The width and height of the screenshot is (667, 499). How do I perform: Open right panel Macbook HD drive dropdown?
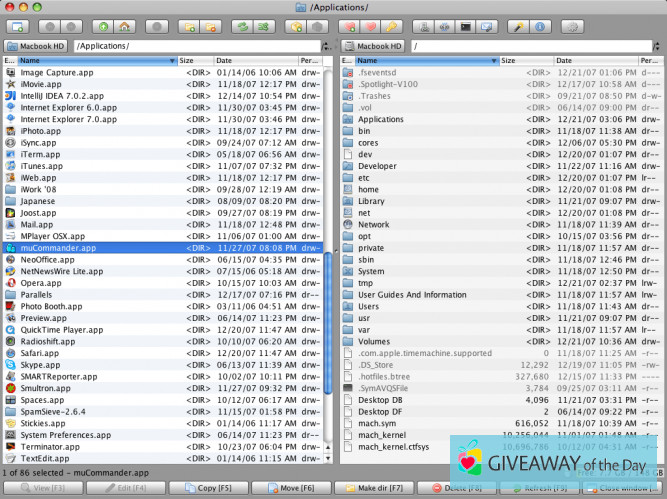(373, 46)
